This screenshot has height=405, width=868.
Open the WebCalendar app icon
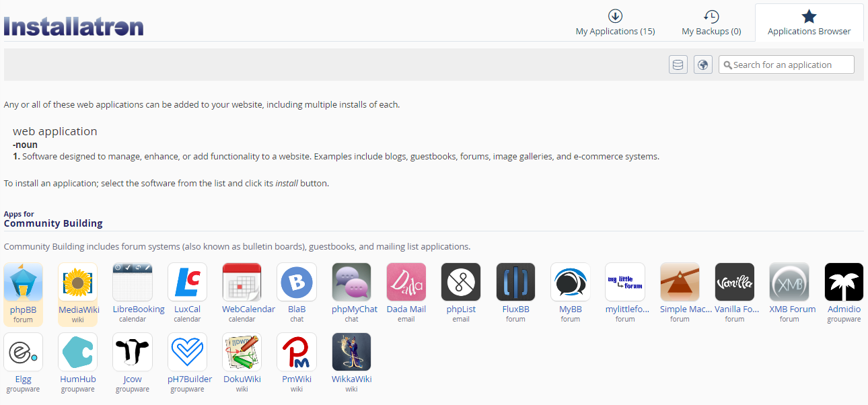242,282
